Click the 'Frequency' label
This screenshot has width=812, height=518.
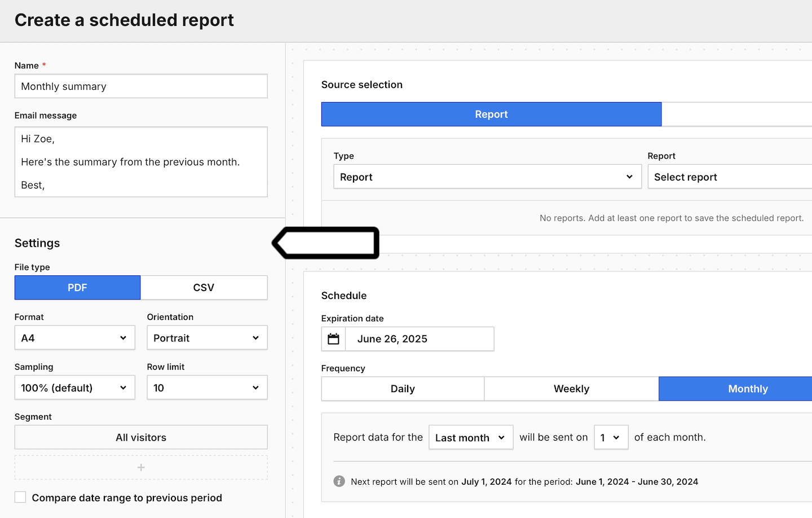pos(343,368)
